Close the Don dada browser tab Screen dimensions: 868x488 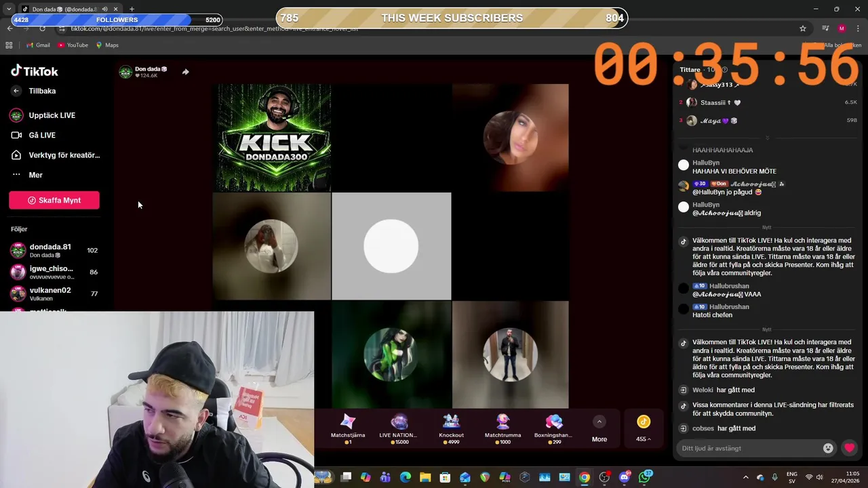coord(115,9)
